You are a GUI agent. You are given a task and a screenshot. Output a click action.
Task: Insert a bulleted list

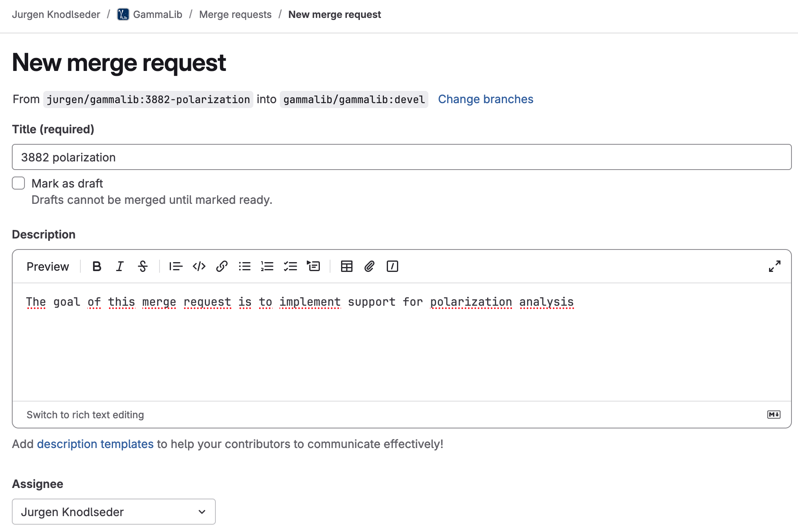(x=245, y=266)
